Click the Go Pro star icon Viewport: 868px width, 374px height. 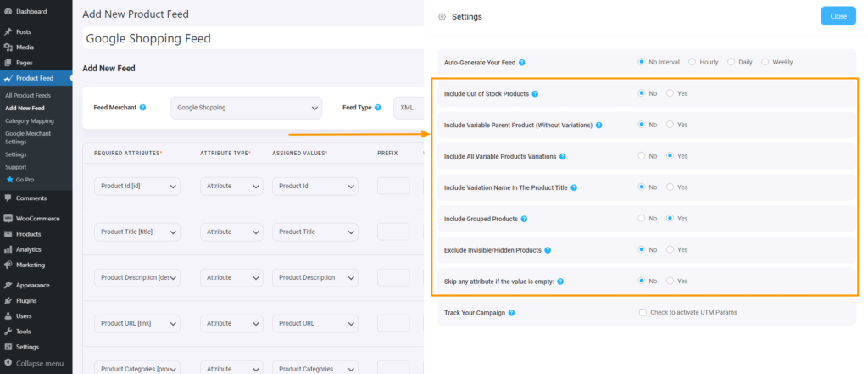(8, 180)
